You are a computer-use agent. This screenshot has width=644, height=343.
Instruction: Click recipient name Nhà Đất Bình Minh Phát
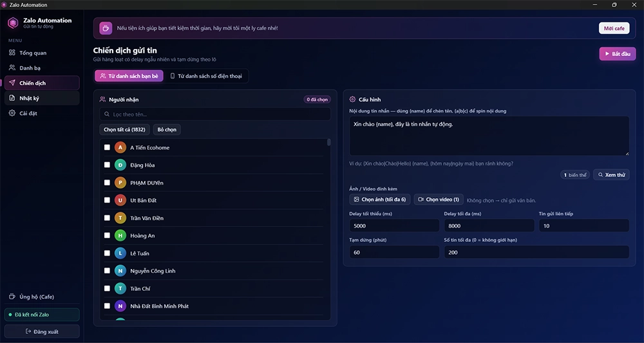pos(159,306)
